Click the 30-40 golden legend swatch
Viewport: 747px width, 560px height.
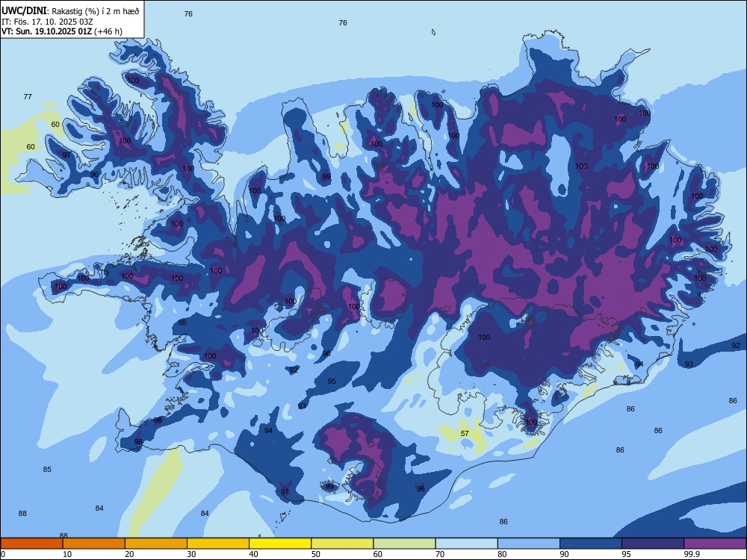[x=218, y=544]
